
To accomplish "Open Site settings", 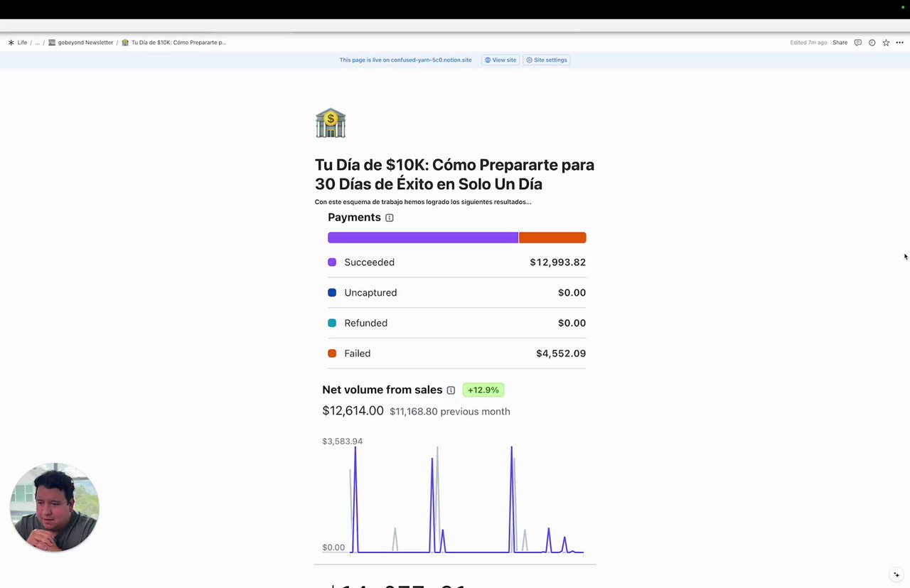I will click(547, 60).
